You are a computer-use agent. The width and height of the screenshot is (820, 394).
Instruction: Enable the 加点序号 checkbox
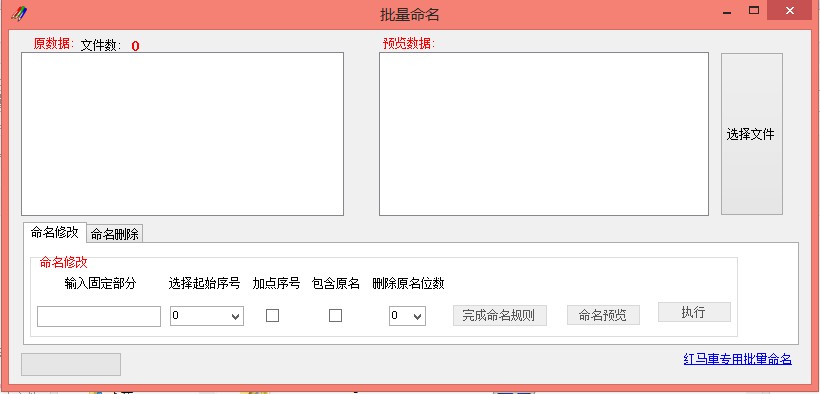pyautogui.click(x=272, y=316)
